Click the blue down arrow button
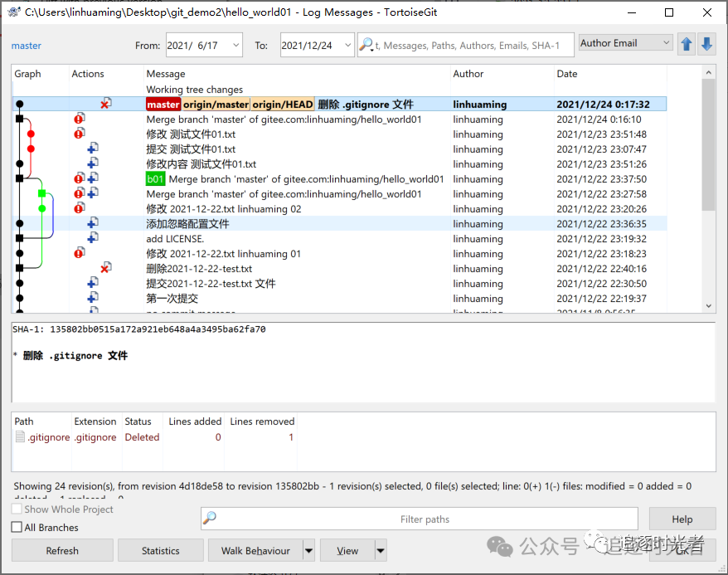Viewport: 728px width, 575px height. 706,45
